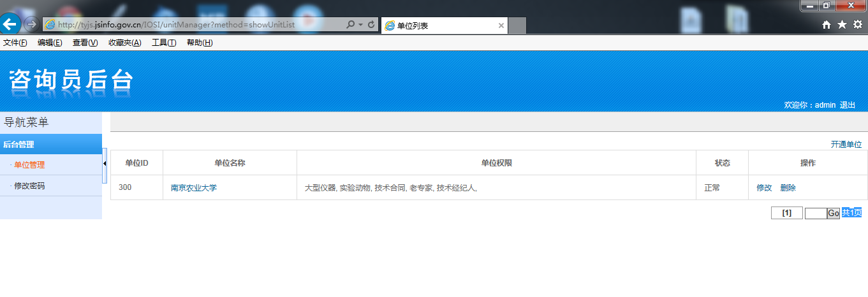Open 单位管理 in the sidebar
868x297 pixels.
click(29, 164)
